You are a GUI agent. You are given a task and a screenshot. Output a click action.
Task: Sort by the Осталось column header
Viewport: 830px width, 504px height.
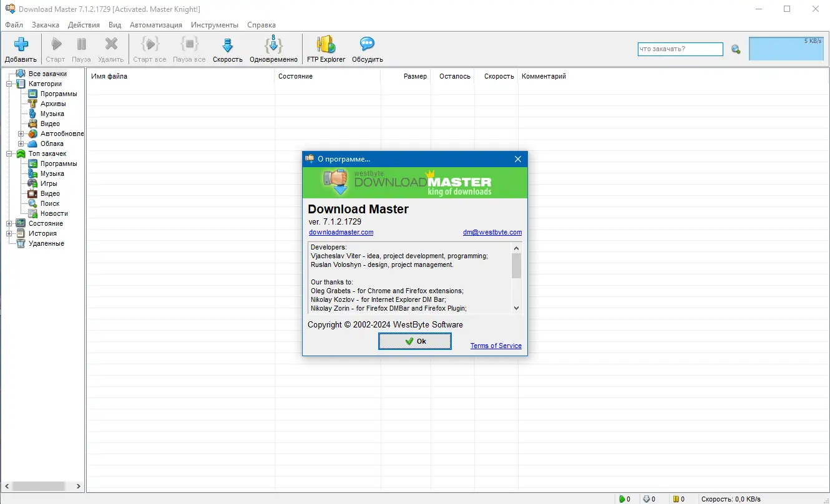coord(452,76)
